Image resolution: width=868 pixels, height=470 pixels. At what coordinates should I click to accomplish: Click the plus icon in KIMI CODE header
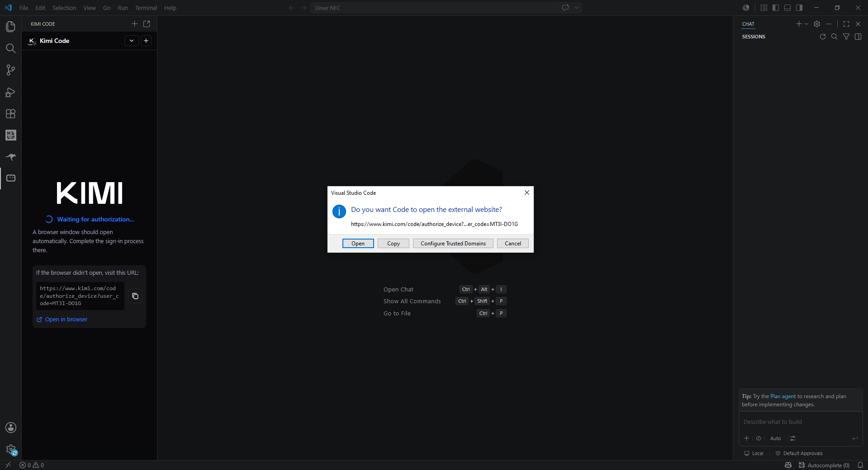pyautogui.click(x=134, y=24)
